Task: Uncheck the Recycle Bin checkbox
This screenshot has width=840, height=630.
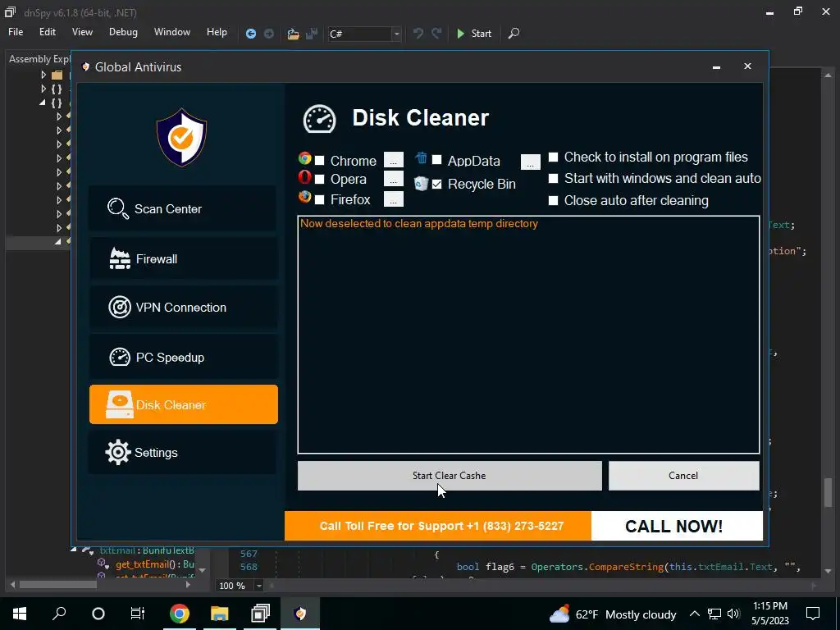Action: point(437,185)
